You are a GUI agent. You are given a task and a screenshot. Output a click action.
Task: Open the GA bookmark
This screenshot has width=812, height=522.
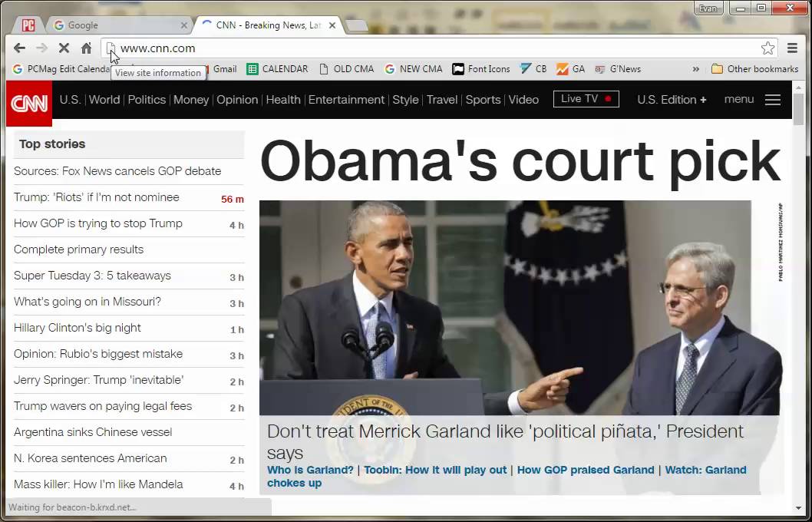(571, 69)
